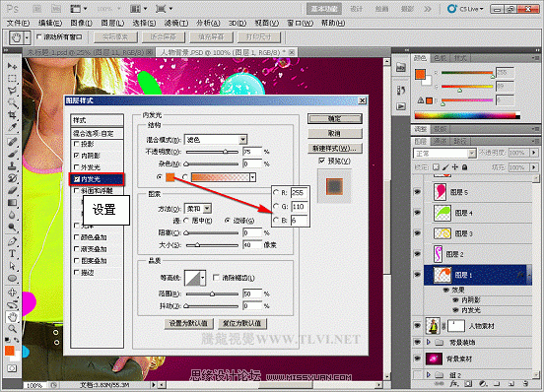The width and height of the screenshot is (544, 392).
Task: Uncheck the 内阴影 inner shadow checkbox
Action: (x=77, y=156)
